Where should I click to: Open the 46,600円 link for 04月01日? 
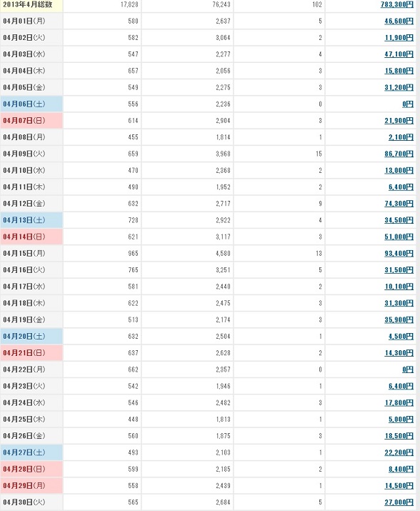(x=399, y=21)
